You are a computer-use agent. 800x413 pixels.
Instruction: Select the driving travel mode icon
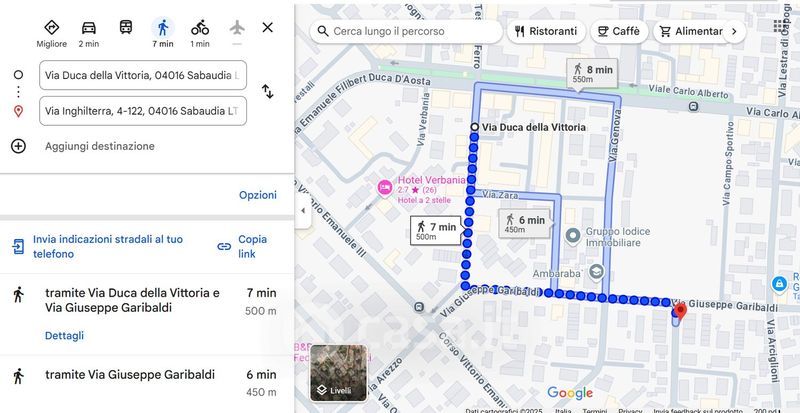[x=89, y=28]
